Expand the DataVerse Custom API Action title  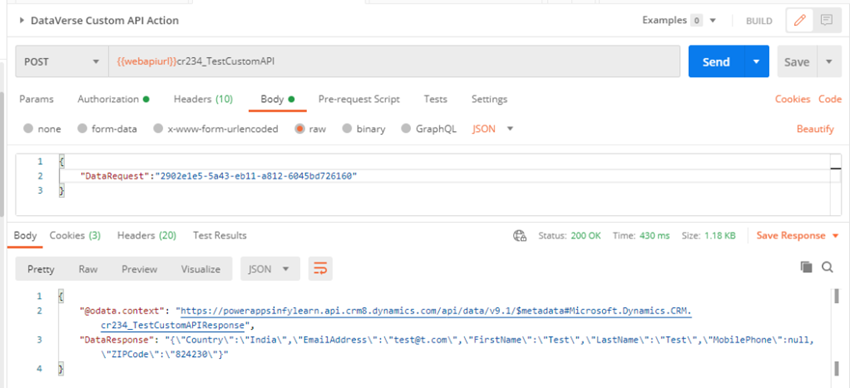(99, 21)
